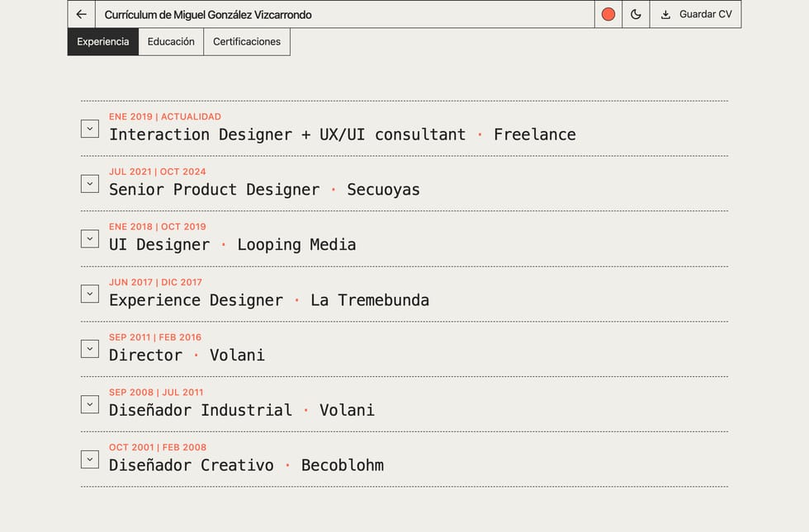Open the red accent color swatch
The height and width of the screenshot is (532, 809).
point(608,15)
